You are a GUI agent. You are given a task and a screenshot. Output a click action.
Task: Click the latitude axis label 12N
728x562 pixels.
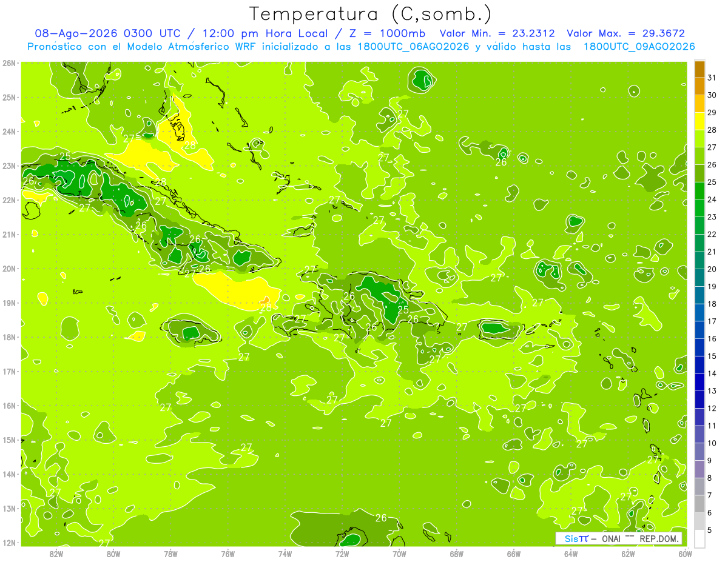click(9, 543)
